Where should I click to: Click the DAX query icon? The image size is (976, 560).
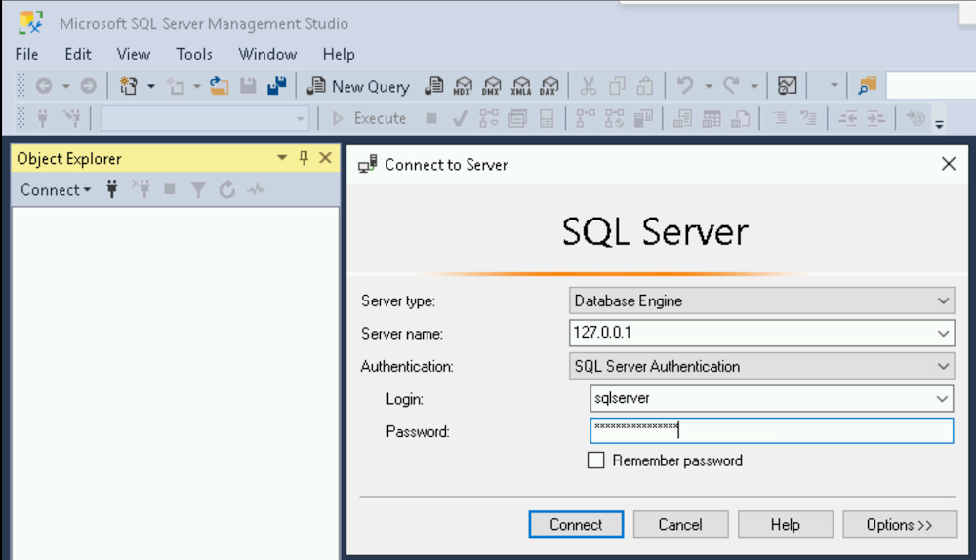click(549, 86)
